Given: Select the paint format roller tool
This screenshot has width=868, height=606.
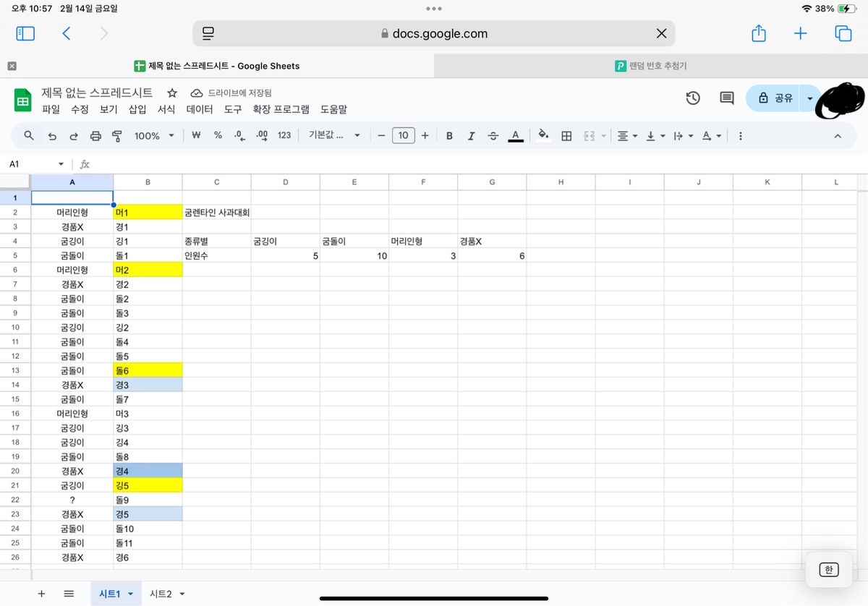Looking at the screenshot, I should point(117,136).
